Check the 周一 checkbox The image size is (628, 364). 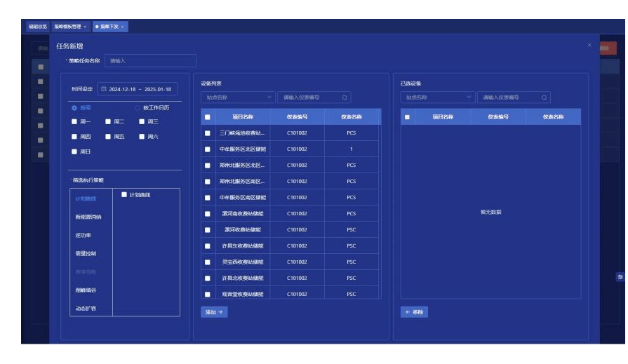click(74, 121)
